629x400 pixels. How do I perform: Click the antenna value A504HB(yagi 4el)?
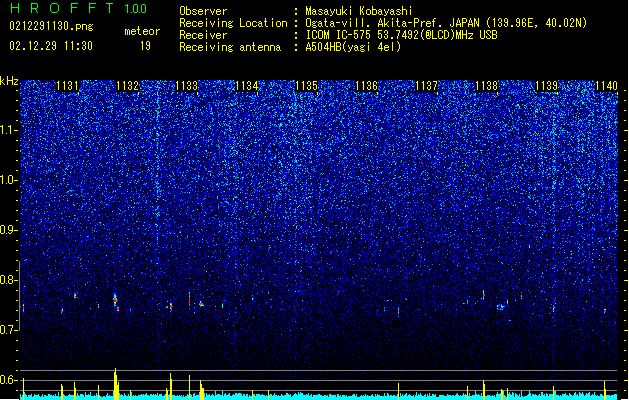click(x=353, y=47)
